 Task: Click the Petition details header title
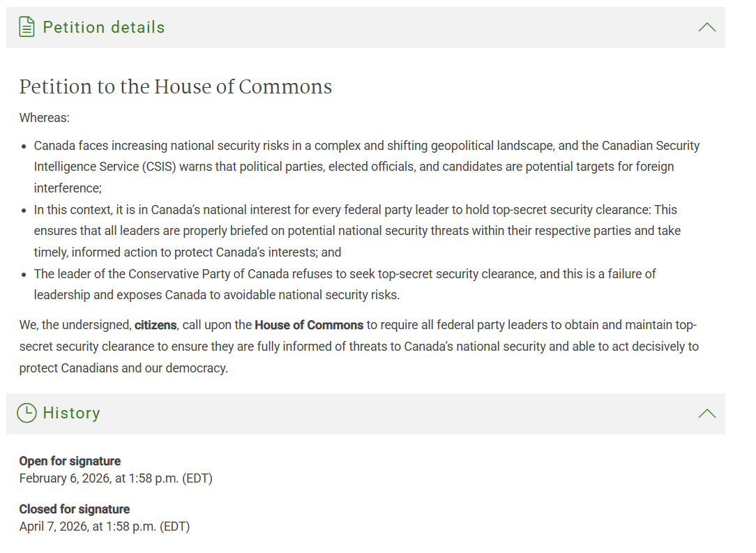pos(104,28)
